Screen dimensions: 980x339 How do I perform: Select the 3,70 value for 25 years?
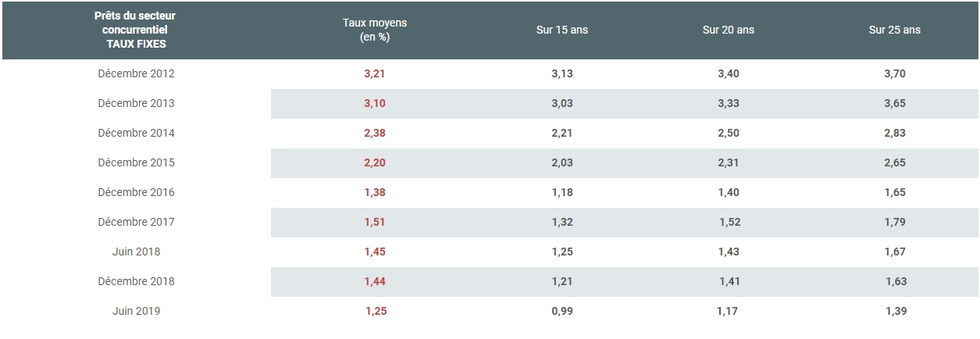[x=895, y=73]
